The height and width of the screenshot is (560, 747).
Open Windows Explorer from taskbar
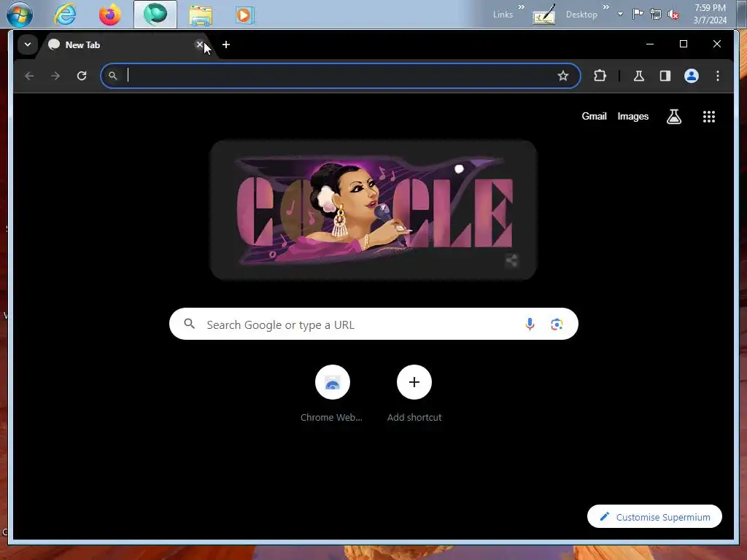[201, 15]
